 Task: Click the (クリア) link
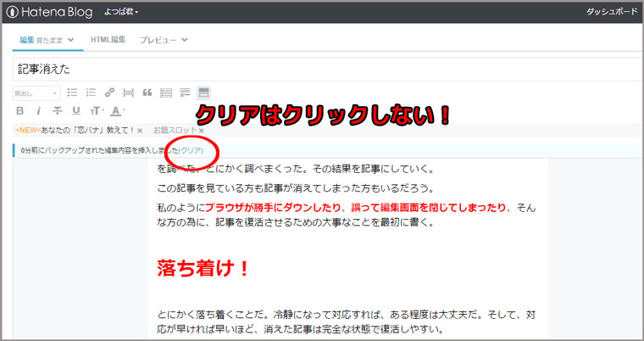click(191, 150)
